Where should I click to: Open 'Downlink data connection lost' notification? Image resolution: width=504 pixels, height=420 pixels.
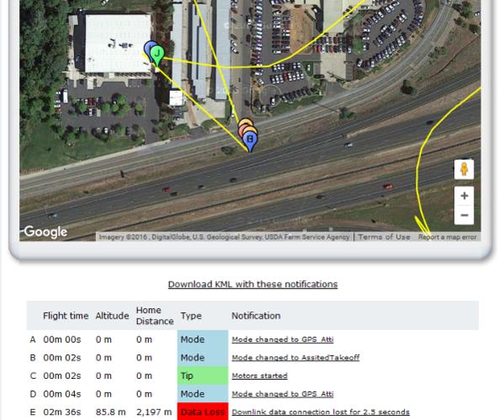pos(321,412)
